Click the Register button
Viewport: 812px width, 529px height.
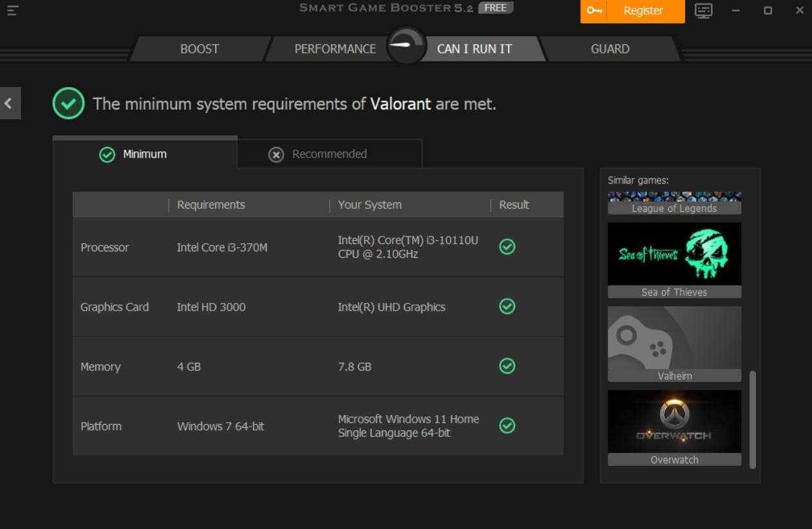(x=632, y=11)
